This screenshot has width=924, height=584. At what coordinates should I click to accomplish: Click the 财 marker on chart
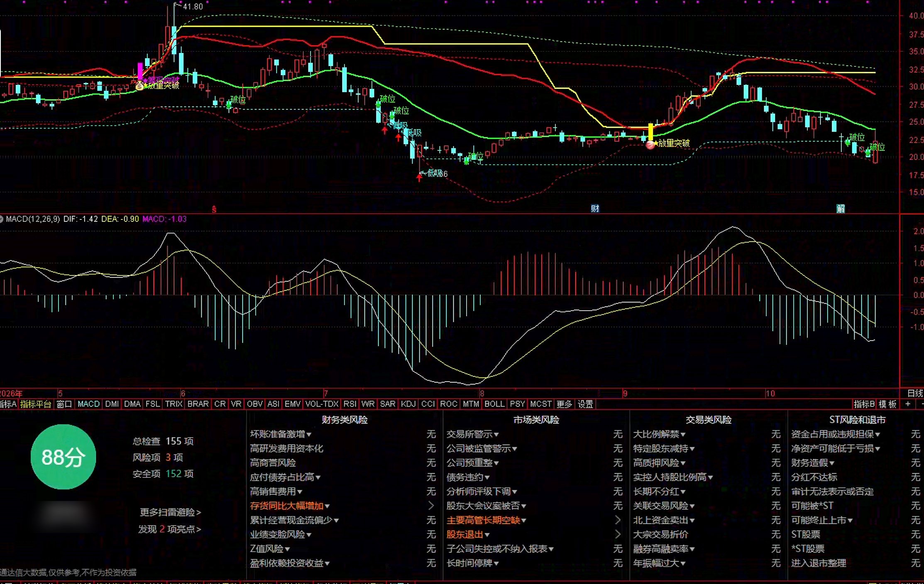click(x=595, y=208)
